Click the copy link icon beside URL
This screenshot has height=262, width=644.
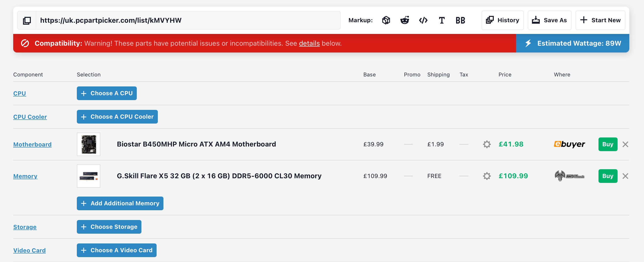pyautogui.click(x=27, y=21)
